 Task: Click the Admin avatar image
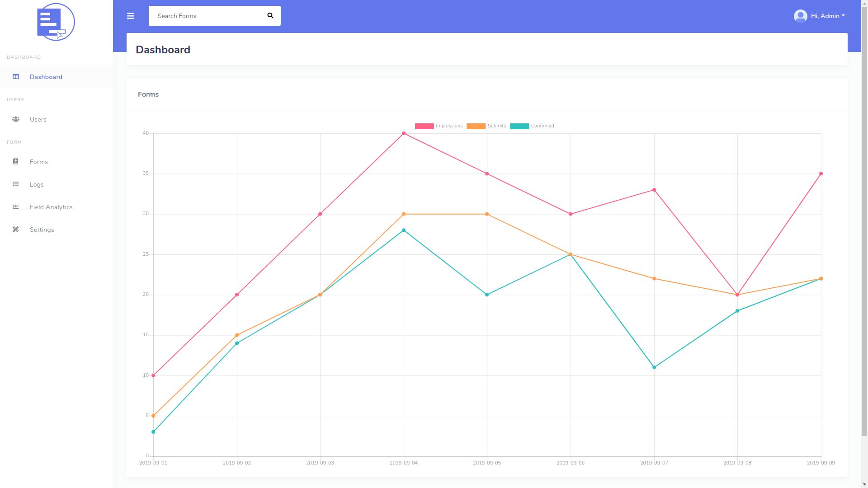(800, 16)
